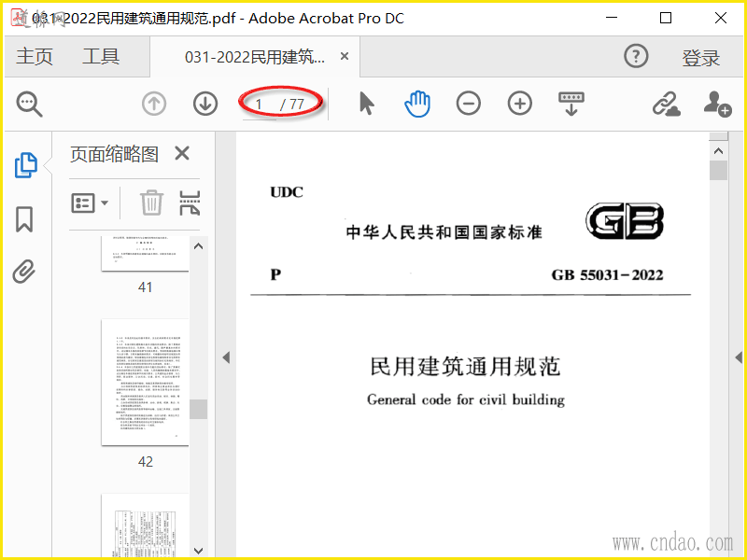The image size is (747, 560).
Task: Open the attachments paperclip panel
Action: (24, 272)
